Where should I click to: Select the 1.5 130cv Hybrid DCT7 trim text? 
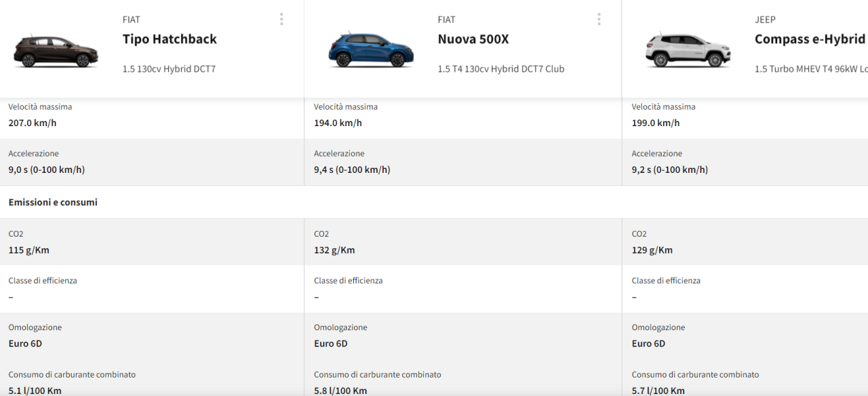click(169, 68)
